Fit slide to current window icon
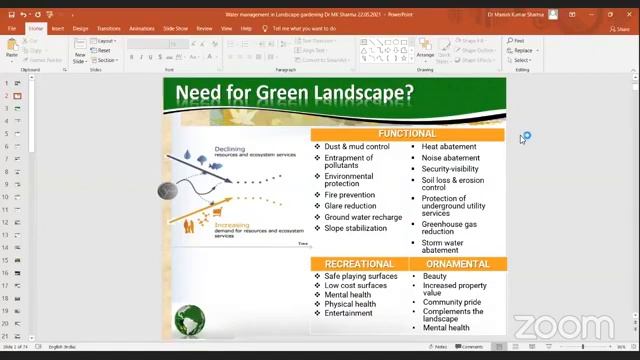Viewport: 640px width, 360px height. pos(633,347)
